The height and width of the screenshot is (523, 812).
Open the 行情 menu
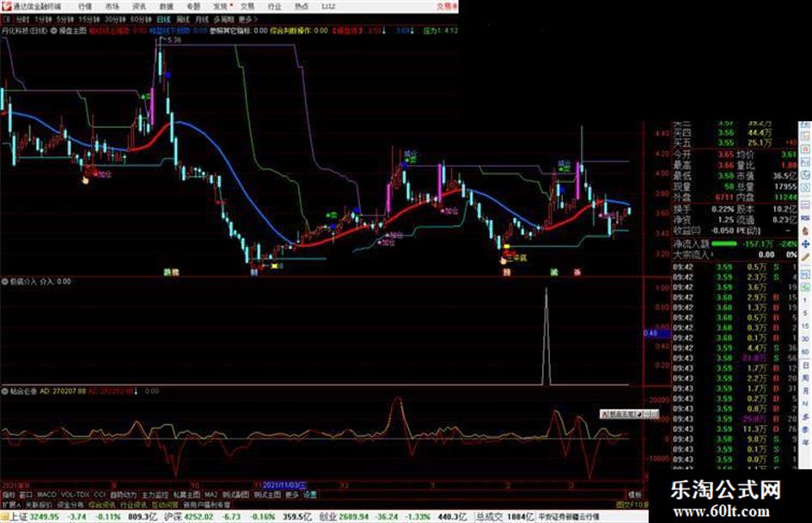point(85,6)
